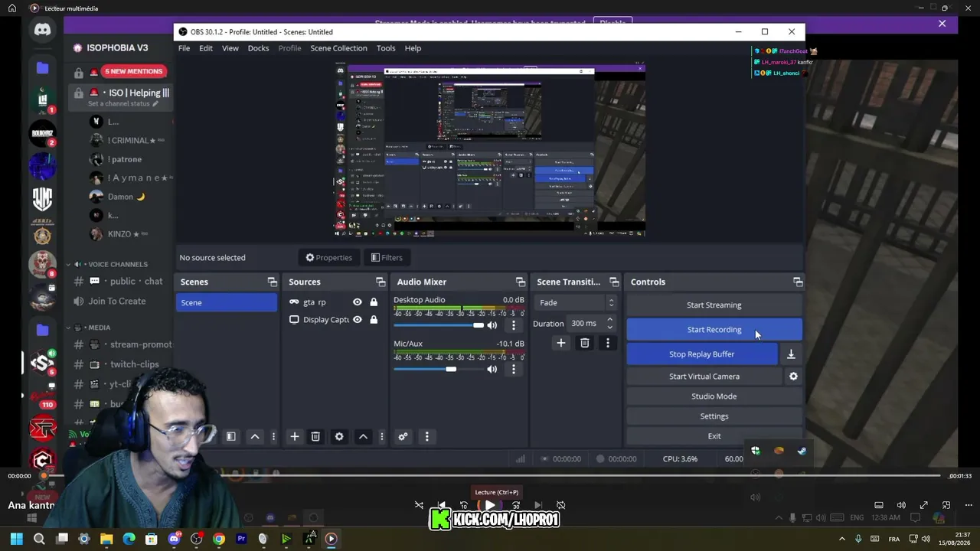Toggle shuffle in the media player
Image resolution: width=980 pixels, height=551 pixels.
(x=419, y=505)
